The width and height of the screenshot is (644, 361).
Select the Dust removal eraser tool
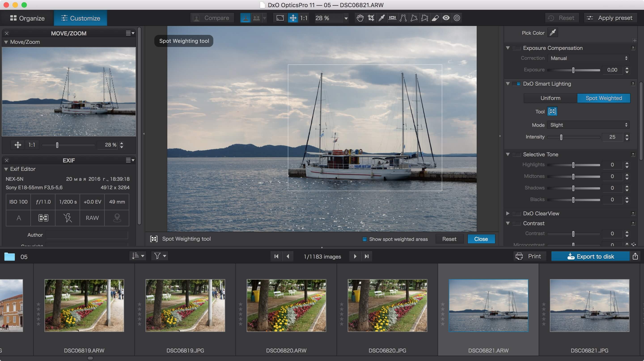click(435, 18)
